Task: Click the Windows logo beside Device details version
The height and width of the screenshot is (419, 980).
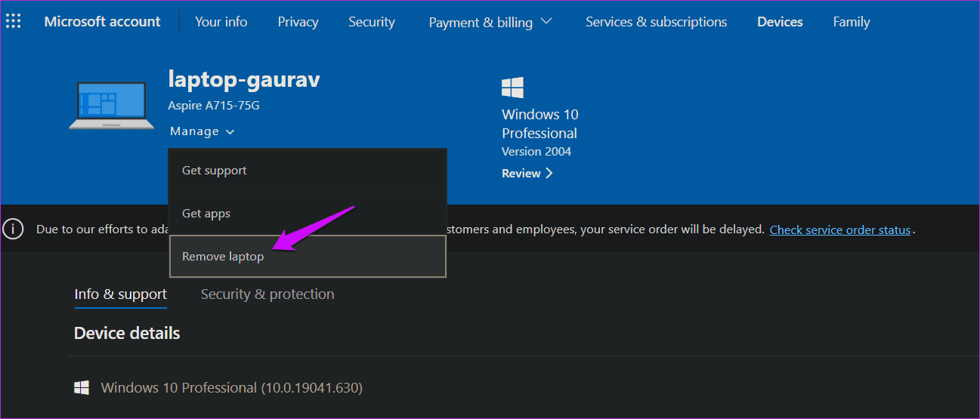Action: (82, 388)
